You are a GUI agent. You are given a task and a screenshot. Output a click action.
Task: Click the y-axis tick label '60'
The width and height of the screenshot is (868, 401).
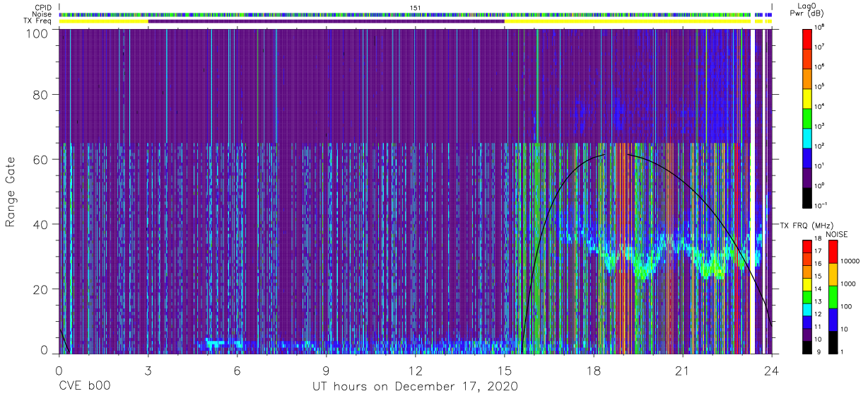tap(42, 159)
